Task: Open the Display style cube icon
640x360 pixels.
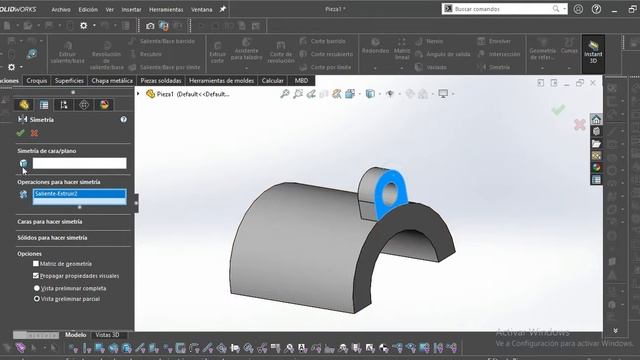Action: click(x=370, y=94)
